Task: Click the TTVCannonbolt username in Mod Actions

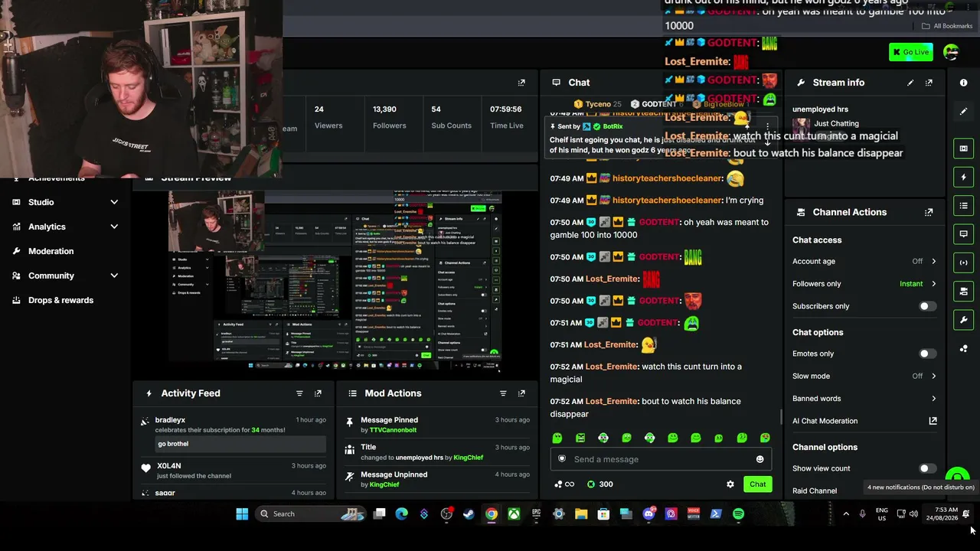Action: [x=393, y=430]
